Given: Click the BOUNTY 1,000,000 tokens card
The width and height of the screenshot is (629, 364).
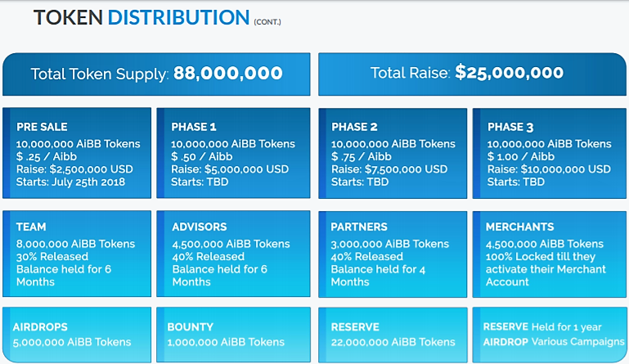Looking at the screenshot, I should click(233, 335).
